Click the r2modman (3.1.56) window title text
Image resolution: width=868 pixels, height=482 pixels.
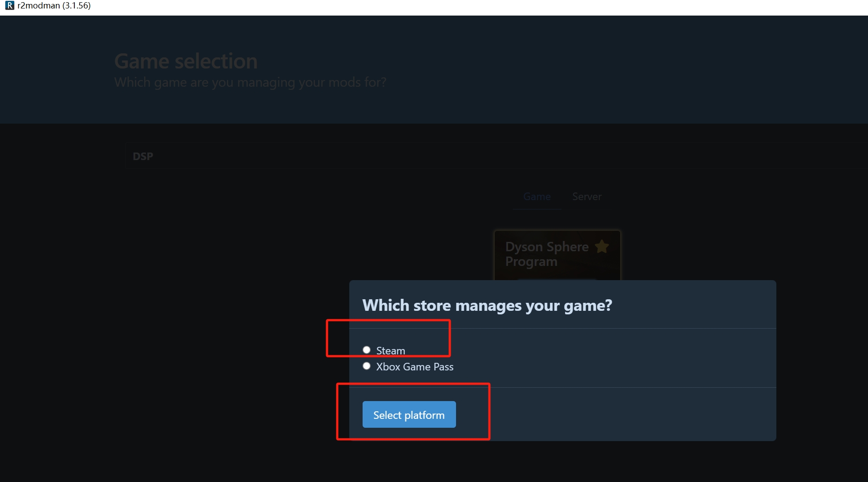[54, 6]
